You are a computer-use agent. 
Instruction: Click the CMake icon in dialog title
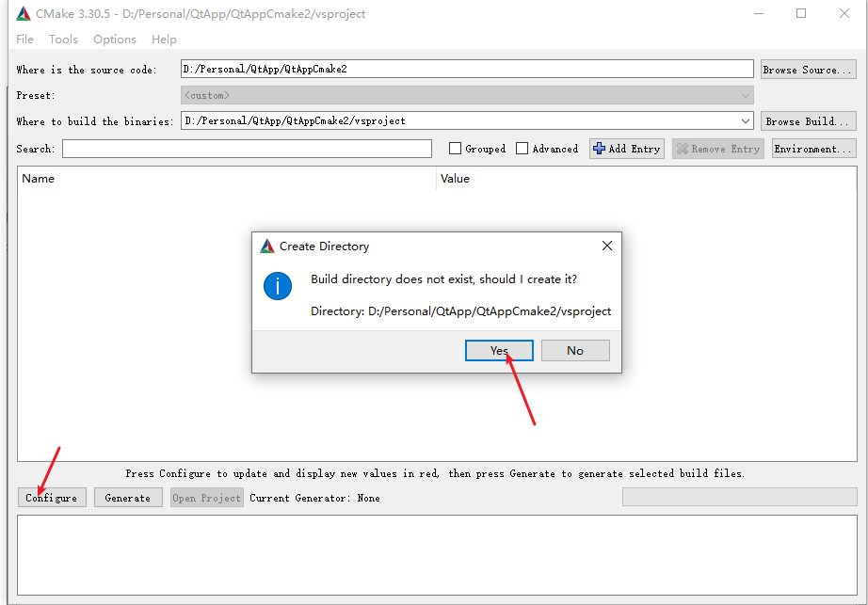[267, 247]
